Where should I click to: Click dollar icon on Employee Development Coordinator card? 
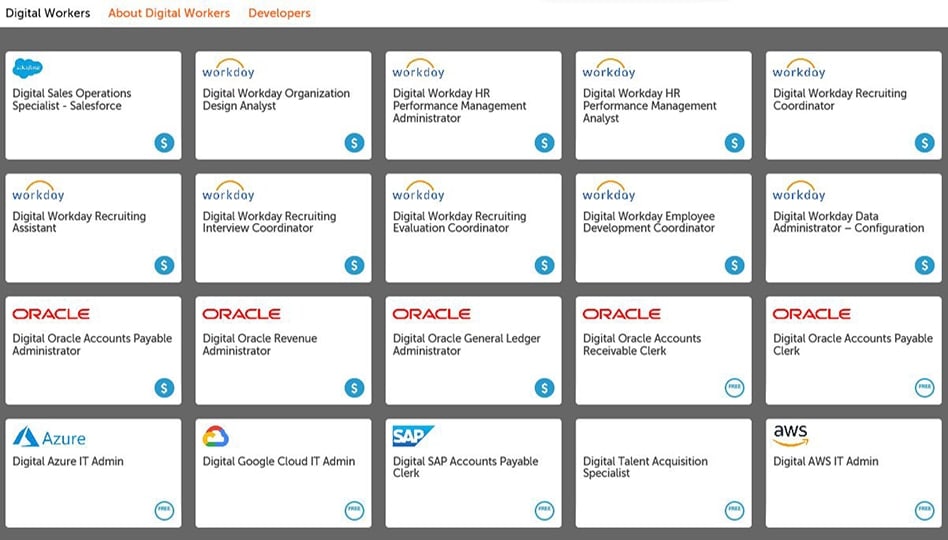point(735,265)
